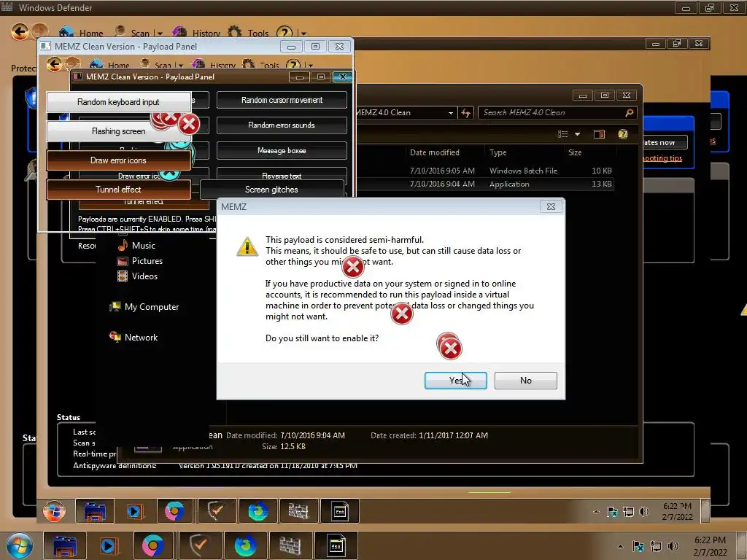Sort by Size column header
The height and width of the screenshot is (560, 747).
(575, 152)
